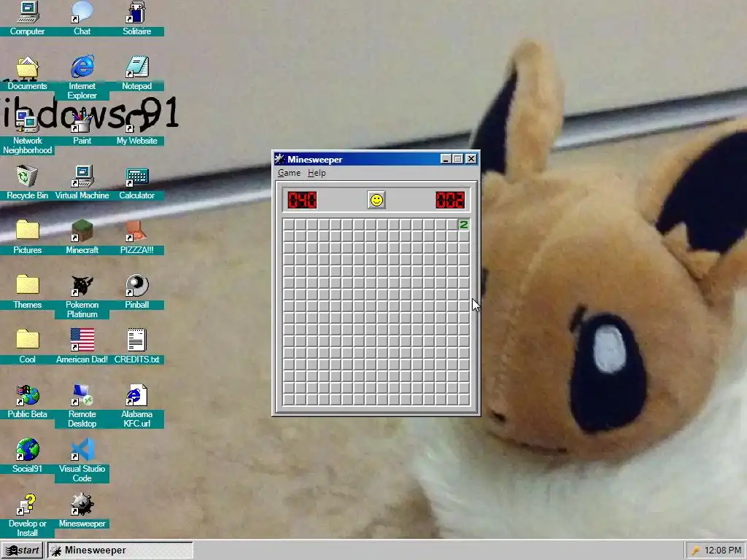This screenshot has width=747, height=560.
Task: Click the Start button
Action: [22, 551]
